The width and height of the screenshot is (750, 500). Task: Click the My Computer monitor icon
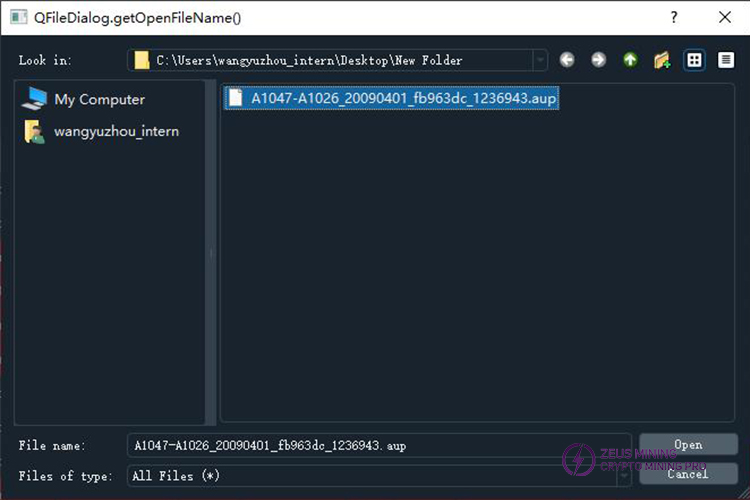click(x=36, y=99)
